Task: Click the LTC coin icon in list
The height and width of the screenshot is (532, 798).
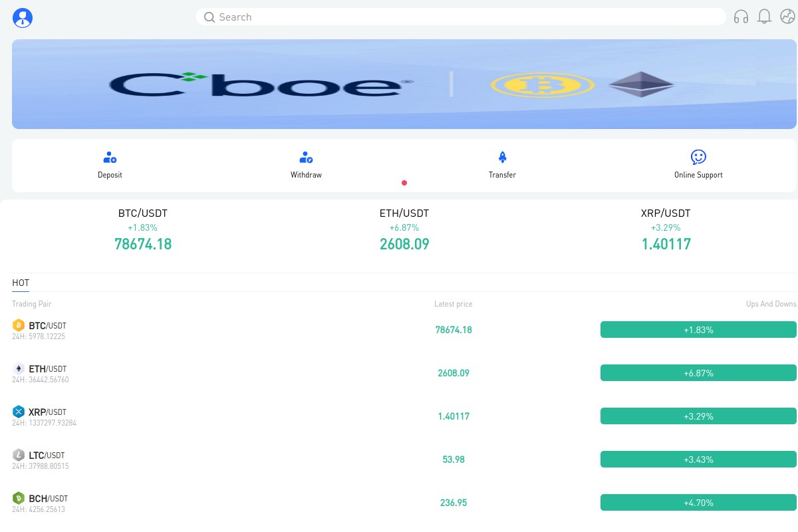Action: (x=19, y=455)
